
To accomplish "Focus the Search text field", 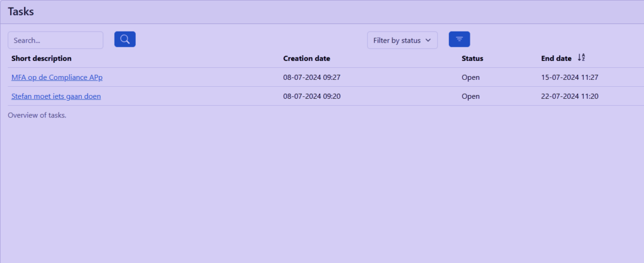I will (55, 40).
